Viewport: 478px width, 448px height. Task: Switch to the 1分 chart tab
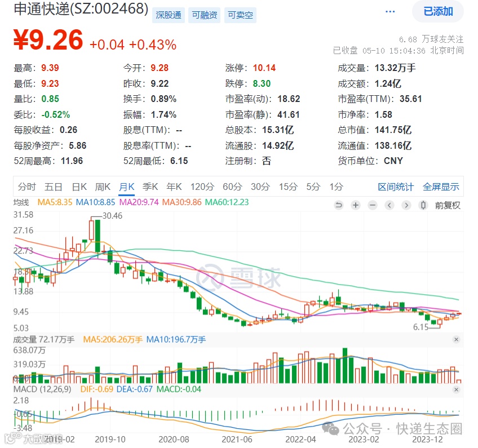pyautogui.click(x=337, y=187)
